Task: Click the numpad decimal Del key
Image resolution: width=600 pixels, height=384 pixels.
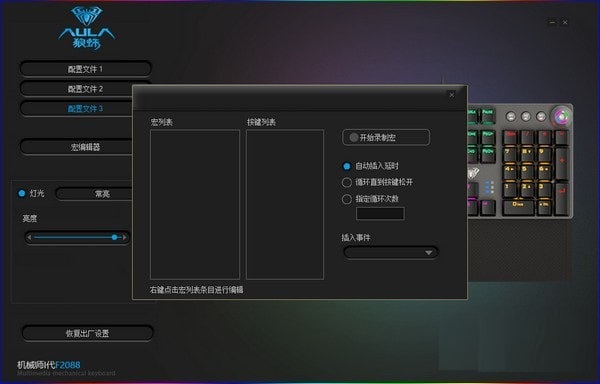Action: 544,207
